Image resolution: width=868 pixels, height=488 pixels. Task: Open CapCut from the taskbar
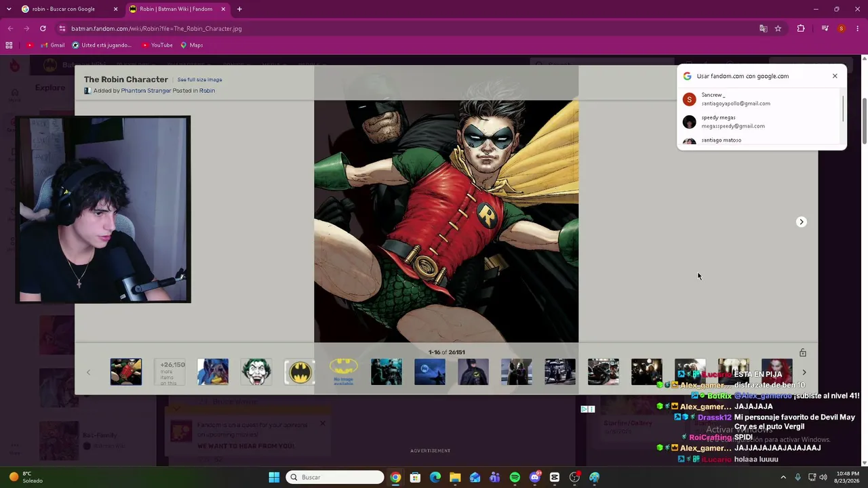tap(555, 477)
